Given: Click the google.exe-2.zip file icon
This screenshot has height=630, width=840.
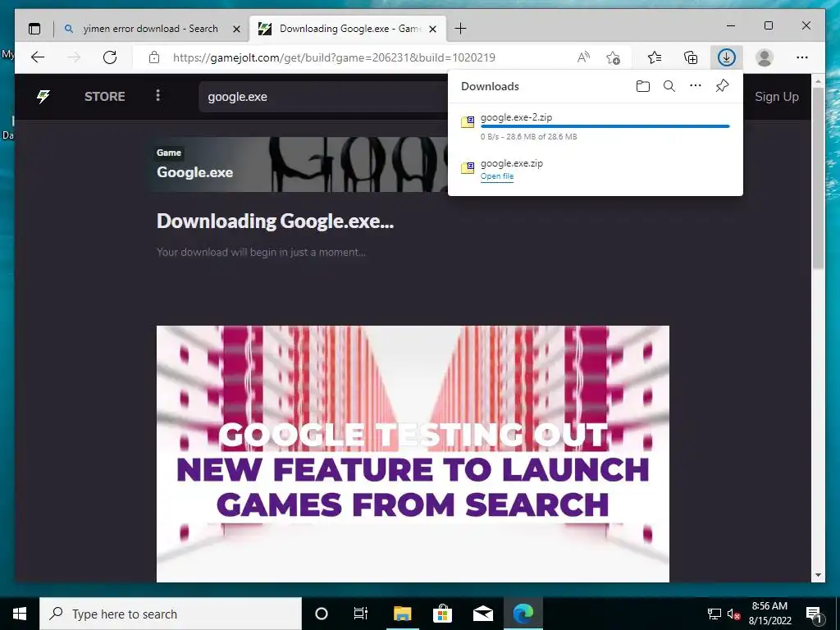Looking at the screenshot, I should pyautogui.click(x=468, y=121).
